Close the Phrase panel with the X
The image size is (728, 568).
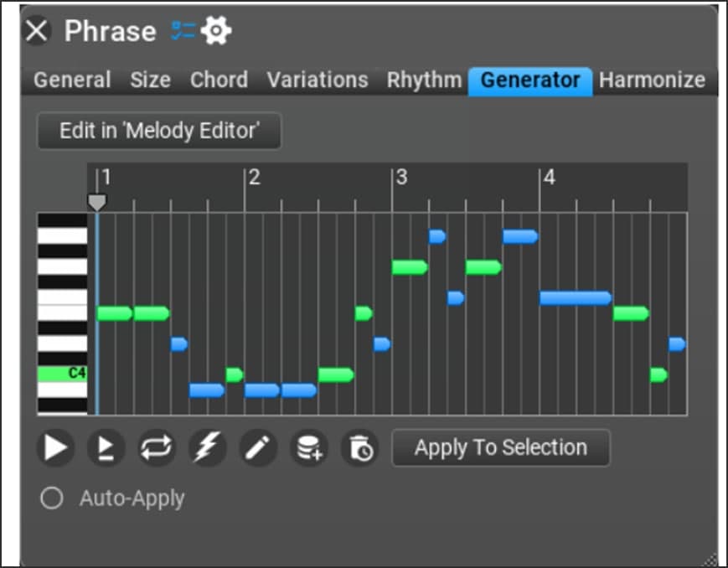pyautogui.click(x=38, y=31)
